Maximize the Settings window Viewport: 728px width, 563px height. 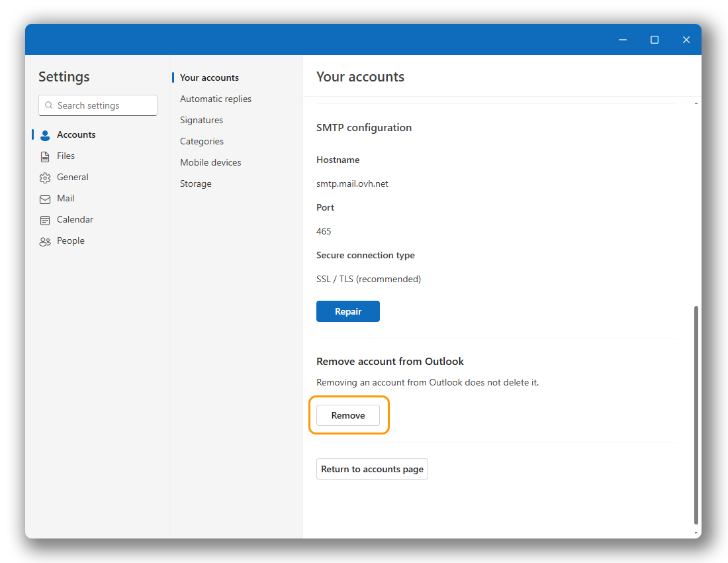pos(655,40)
